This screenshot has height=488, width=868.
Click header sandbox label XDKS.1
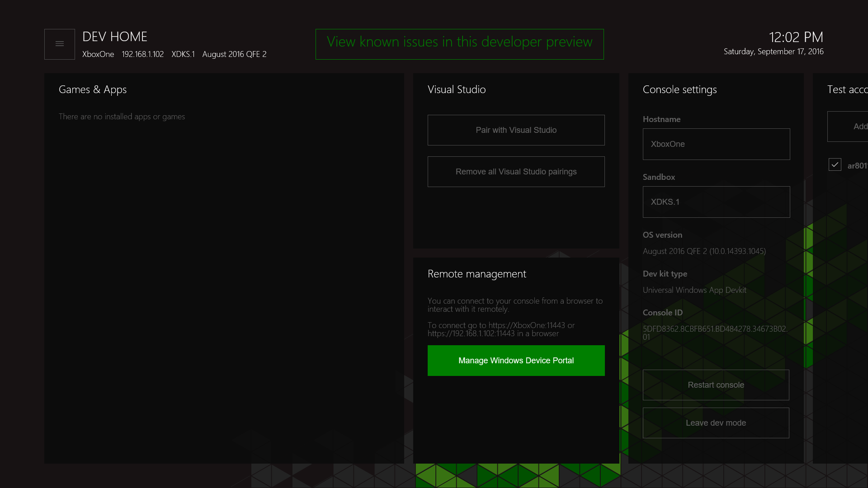click(x=183, y=54)
